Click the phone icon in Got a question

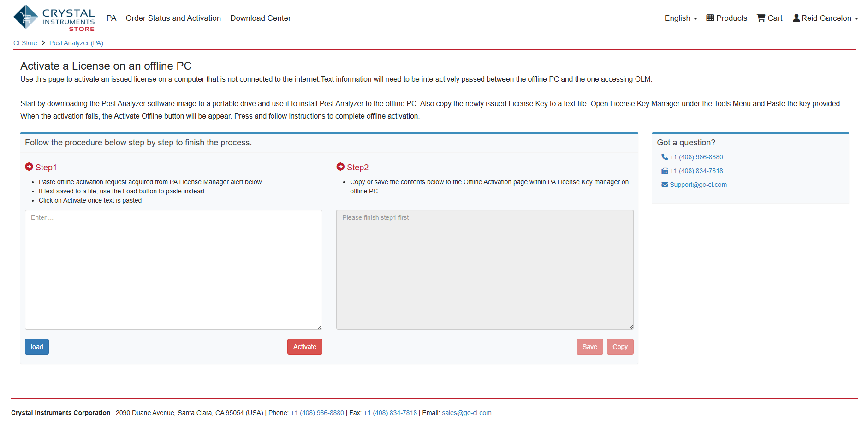click(665, 157)
